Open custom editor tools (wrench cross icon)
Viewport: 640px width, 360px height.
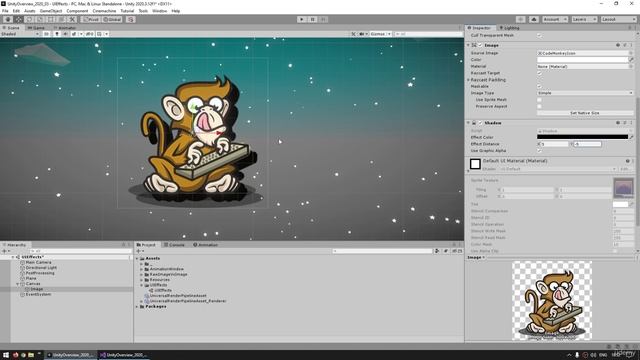click(x=72, y=19)
